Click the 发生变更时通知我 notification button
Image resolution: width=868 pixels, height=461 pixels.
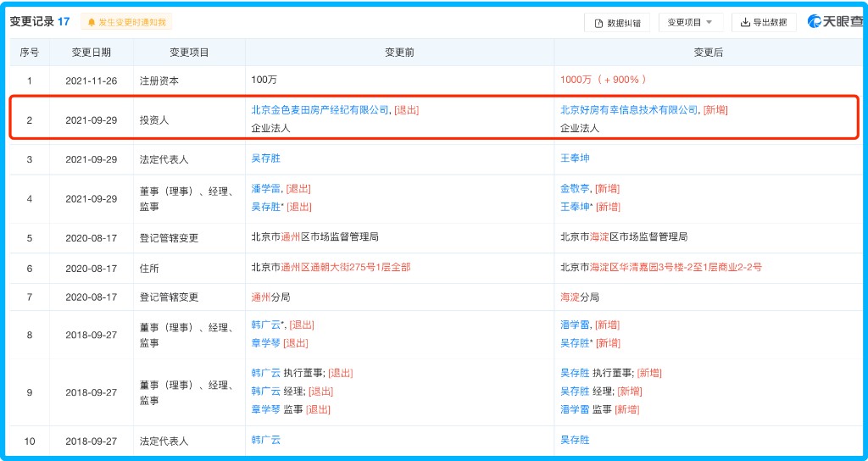pyautogui.click(x=126, y=22)
